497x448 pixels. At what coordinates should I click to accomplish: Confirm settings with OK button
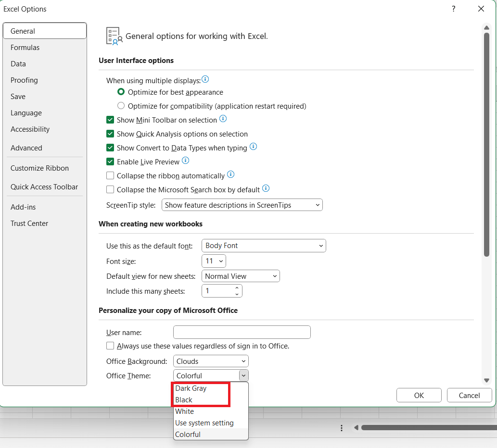[419, 395]
